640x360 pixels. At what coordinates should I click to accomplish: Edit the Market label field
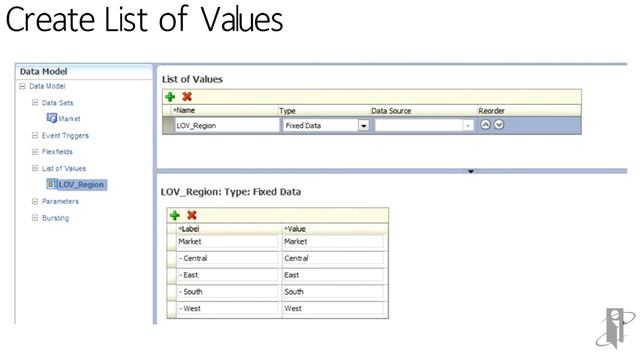pos(228,242)
